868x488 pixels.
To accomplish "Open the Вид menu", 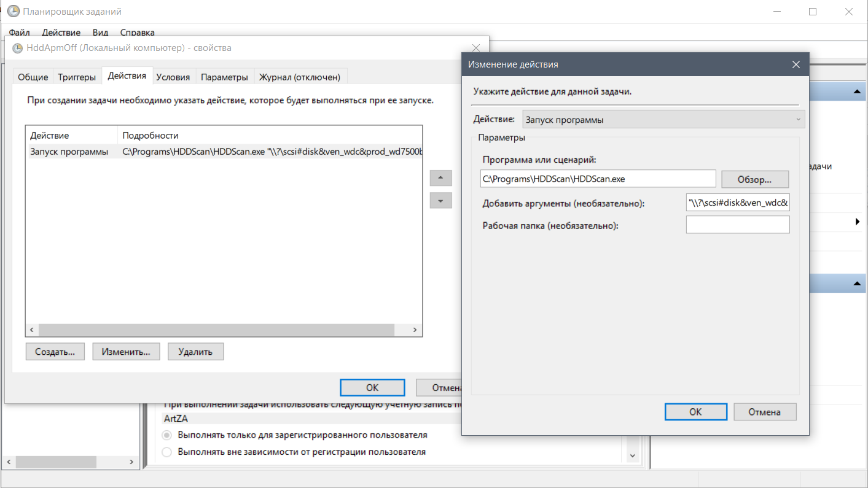I will tap(100, 33).
